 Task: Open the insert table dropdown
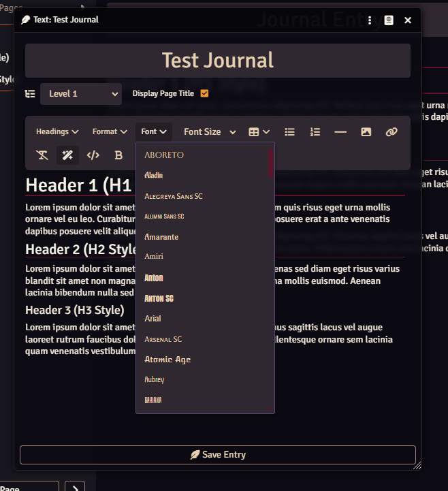click(x=259, y=132)
